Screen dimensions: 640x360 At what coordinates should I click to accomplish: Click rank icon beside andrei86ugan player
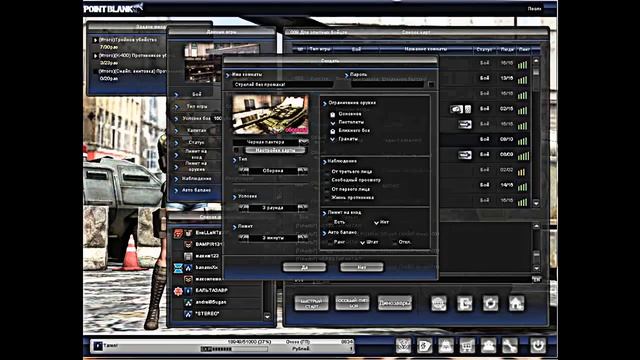[188, 302]
